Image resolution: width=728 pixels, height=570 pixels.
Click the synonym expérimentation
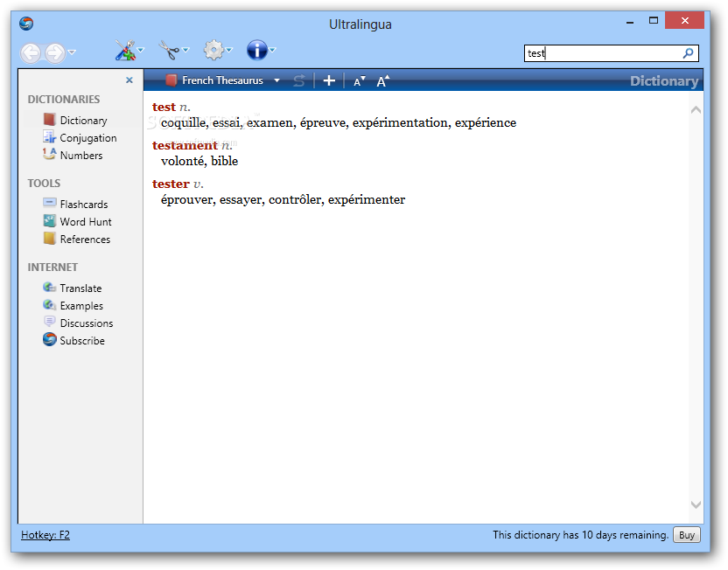[400, 123]
